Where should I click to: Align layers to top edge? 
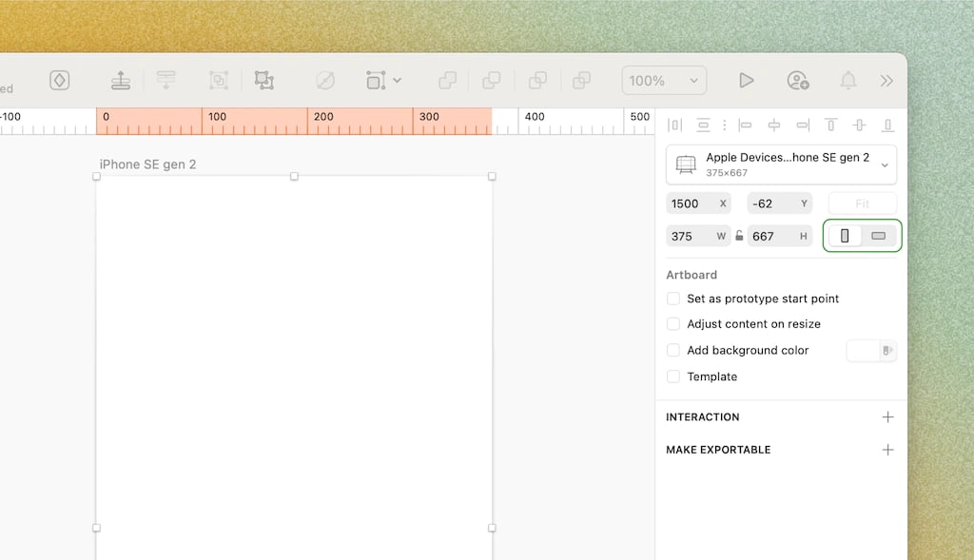click(x=830, y=126)
